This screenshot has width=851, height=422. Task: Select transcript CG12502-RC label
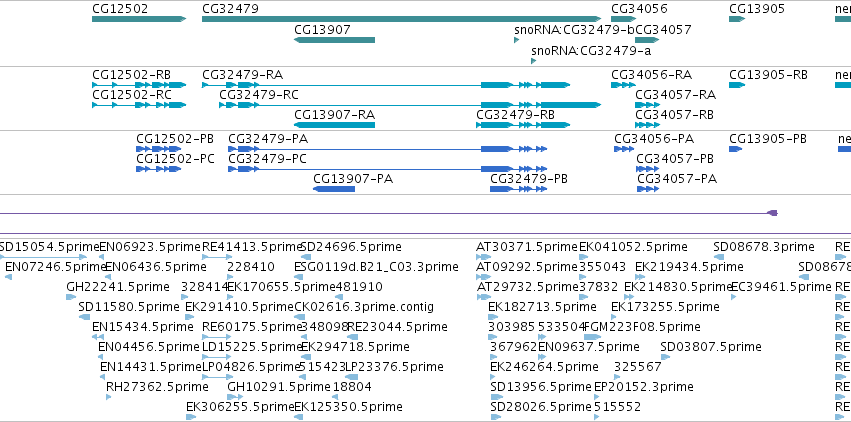[132, 94]
